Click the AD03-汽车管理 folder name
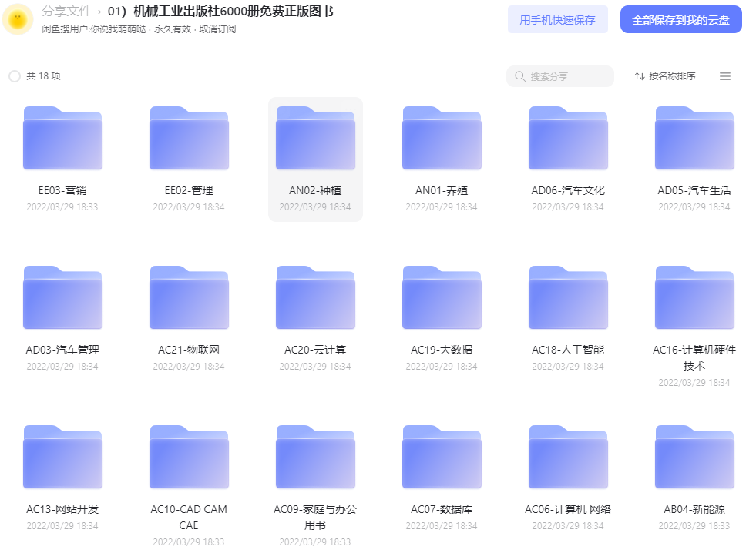The width and height of the screenshot is (756, 560). click(x=62, y=350)
